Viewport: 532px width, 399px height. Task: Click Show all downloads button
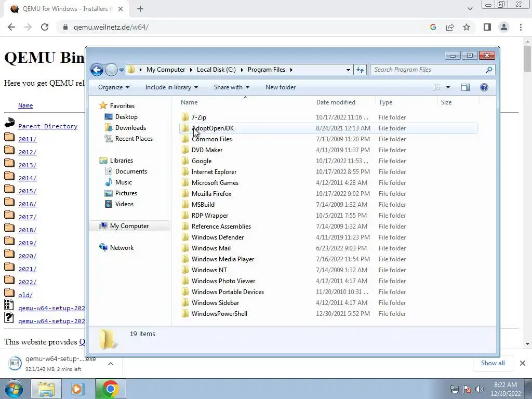point(493,363)
